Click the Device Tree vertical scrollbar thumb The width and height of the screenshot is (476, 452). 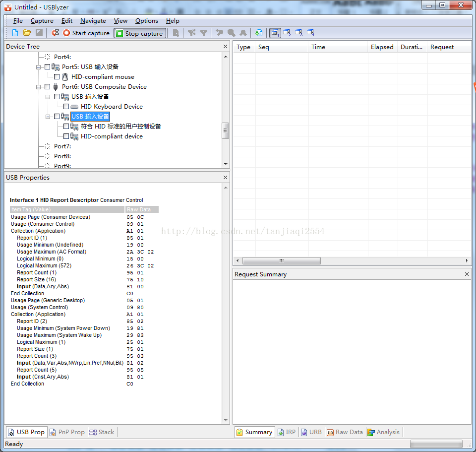coord(225,130)
